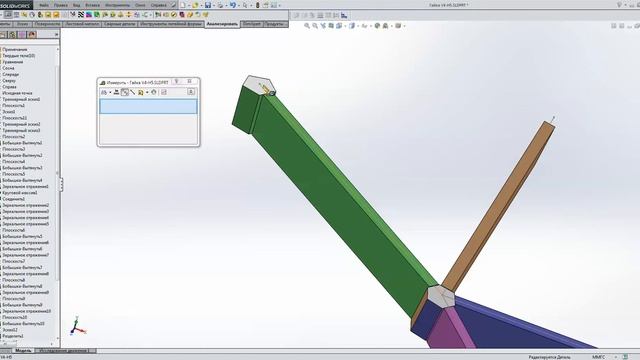Pin the Measure dialog
This screenshot has width=640, height=360.
click(x=176, y=82)
